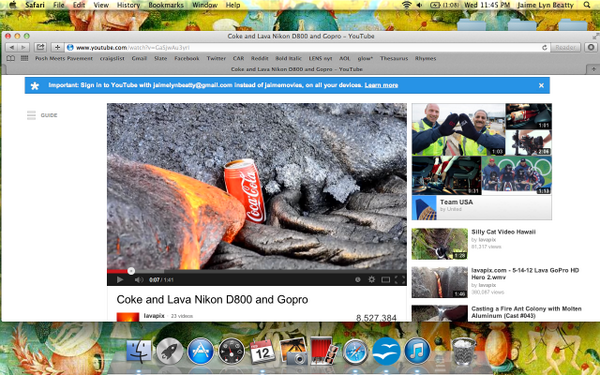Open Finder in the Dock
Viewport: 600px width, 375px height.
point(139,351)
